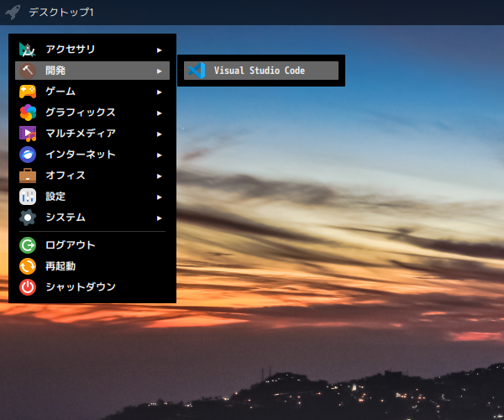Click the game controller icon
This screenshot has height=420, width=504.
[28, 92]
